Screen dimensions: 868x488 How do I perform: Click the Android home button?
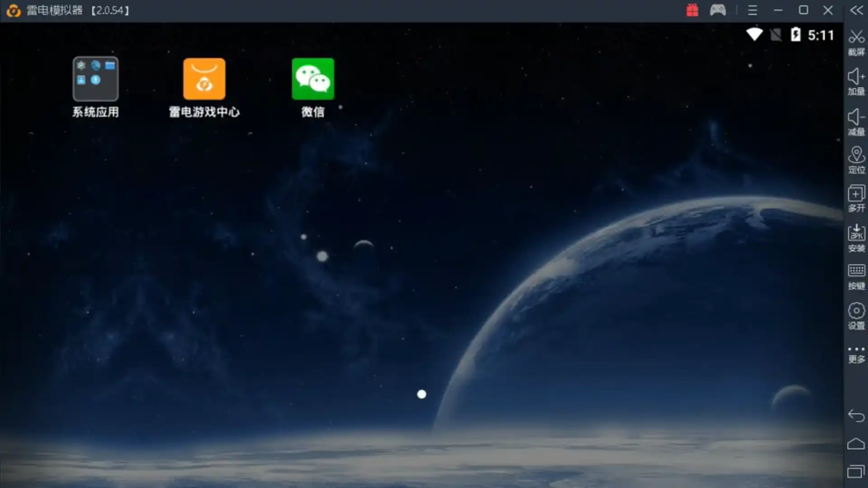(x=856, y=444)
